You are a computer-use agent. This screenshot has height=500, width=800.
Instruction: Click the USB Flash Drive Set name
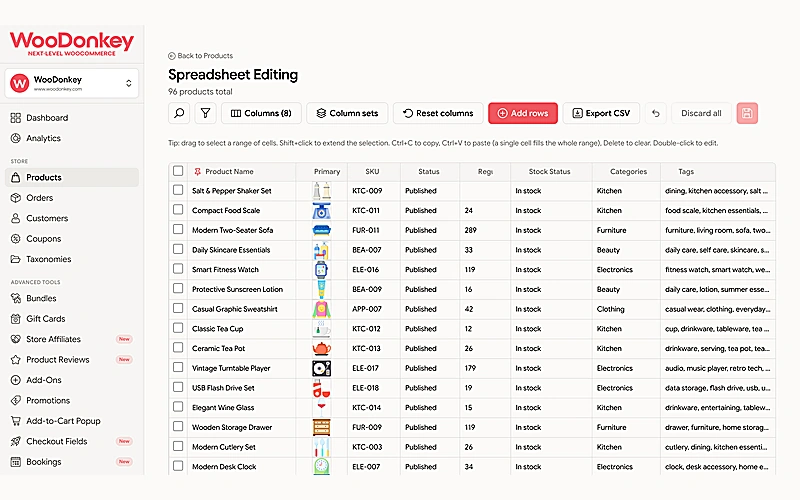(x=223, y=388)
